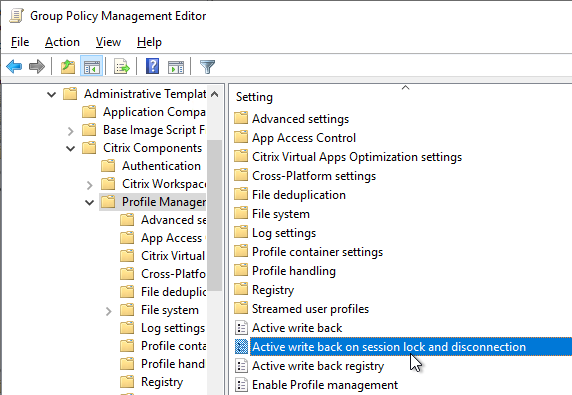Expand the Base Image Script tree node
This screenshot has height=395, width=572.
71,131
